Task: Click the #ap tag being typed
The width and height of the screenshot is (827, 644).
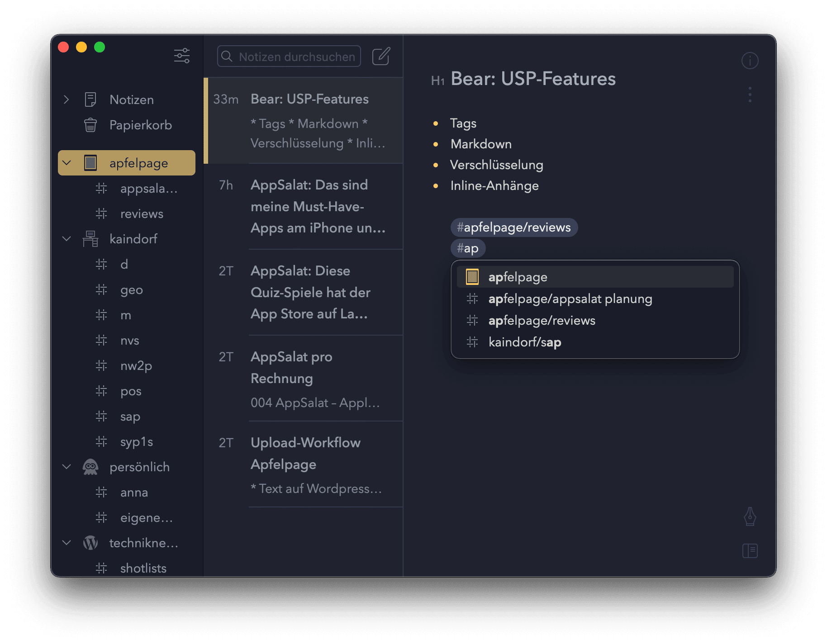Action: pyautogui.click(x=468, y=248)
